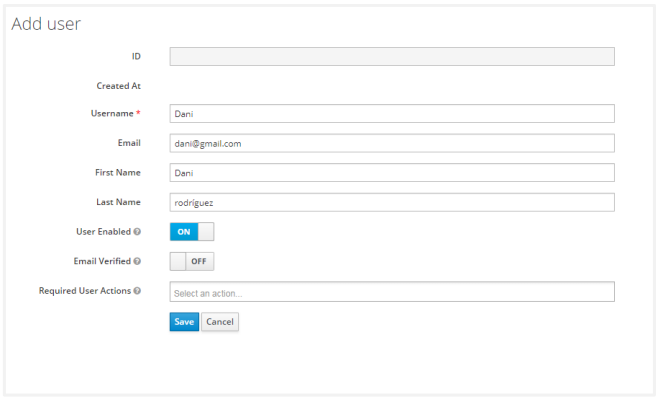Click the help icon beside Email Verified

coord(137,261)
